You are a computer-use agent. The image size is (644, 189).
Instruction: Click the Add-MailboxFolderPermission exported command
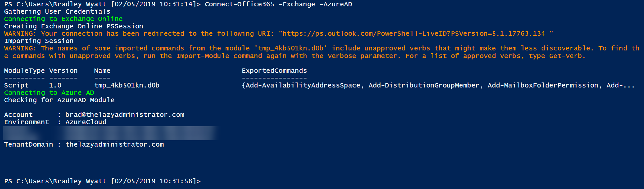[x=543, y=85]
